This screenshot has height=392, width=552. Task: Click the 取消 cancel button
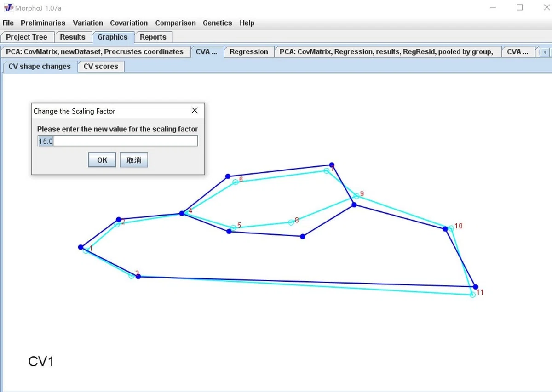click(134, 160)
